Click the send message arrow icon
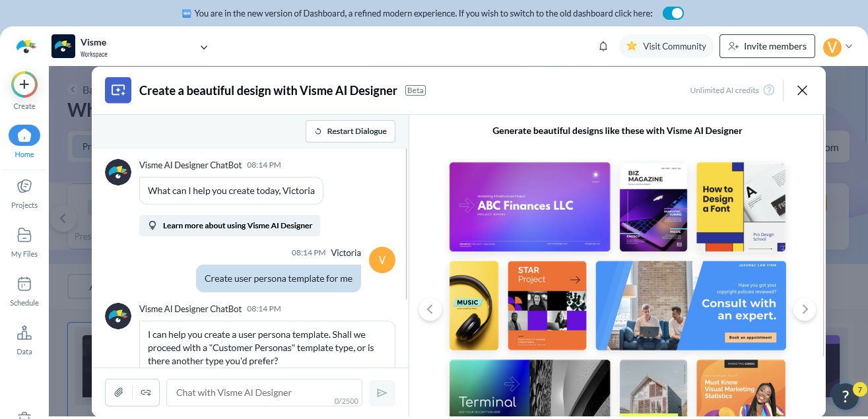The width and height of the screenshot is (868, 419). pos(382,392)
